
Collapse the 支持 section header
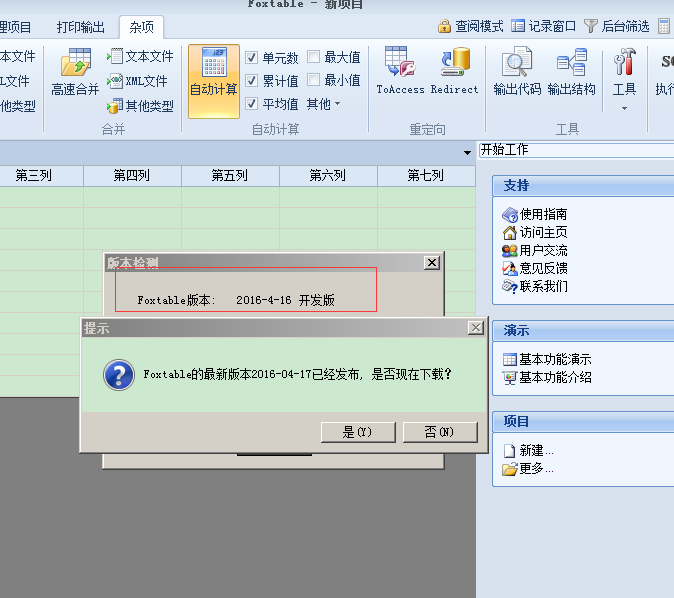pos(583,186)
